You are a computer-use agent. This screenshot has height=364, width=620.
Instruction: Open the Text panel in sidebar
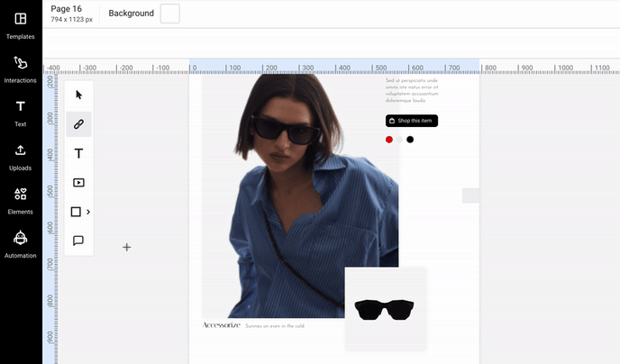pos(20,113)
